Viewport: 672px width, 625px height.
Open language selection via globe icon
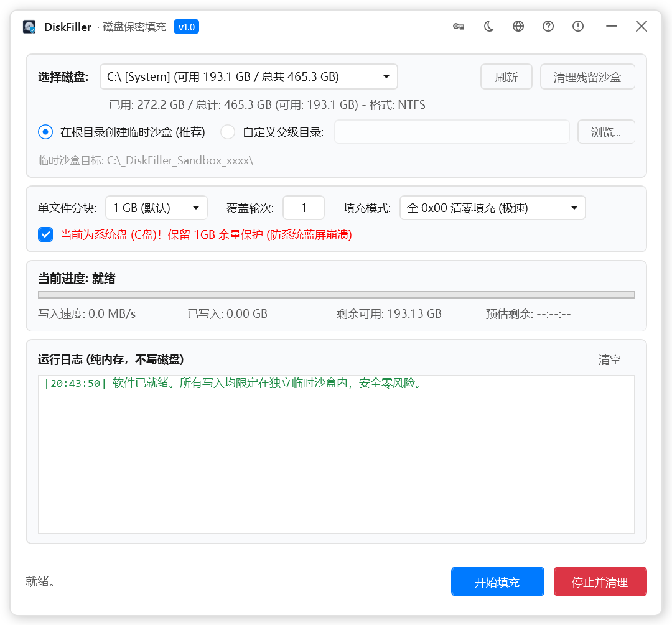(518, 27)
